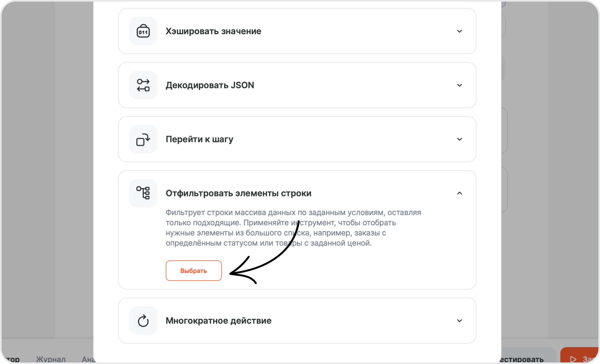600x364 pixels.
Task: Click the arrows icon of JSON decode tool
Action: point(143,85)
